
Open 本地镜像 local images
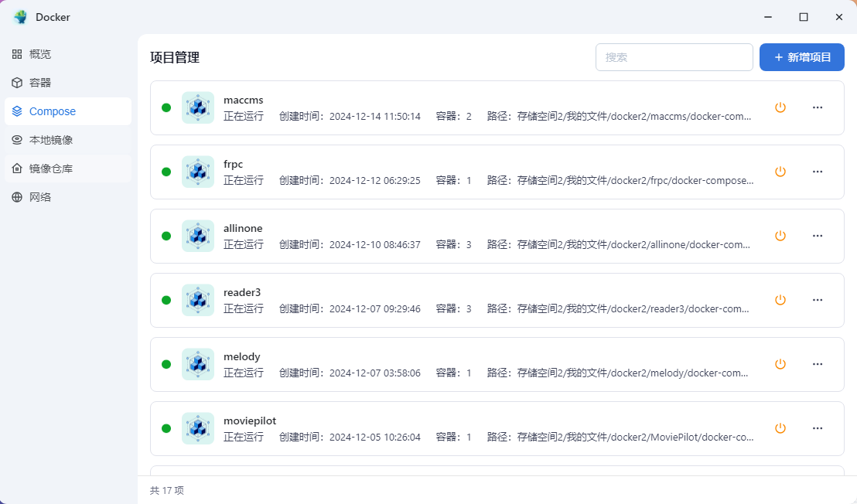[x=68, y=140]
